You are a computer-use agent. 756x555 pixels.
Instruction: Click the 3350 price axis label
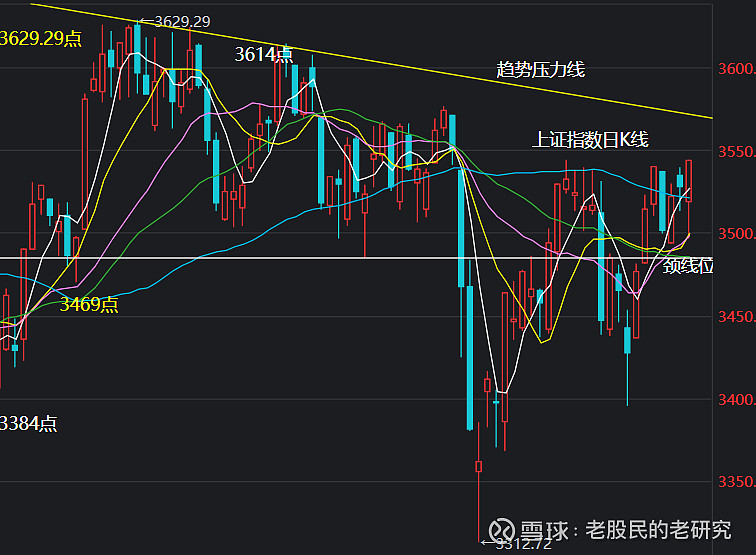[x=737, y=482]
